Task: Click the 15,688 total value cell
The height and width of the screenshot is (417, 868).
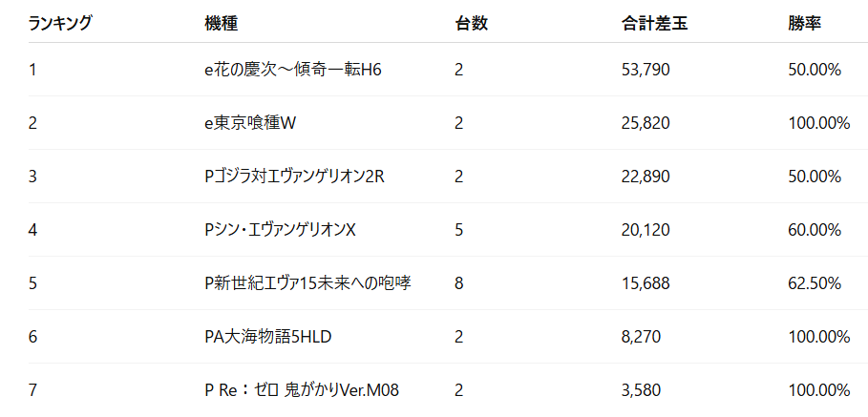Action: coord(645,283)
